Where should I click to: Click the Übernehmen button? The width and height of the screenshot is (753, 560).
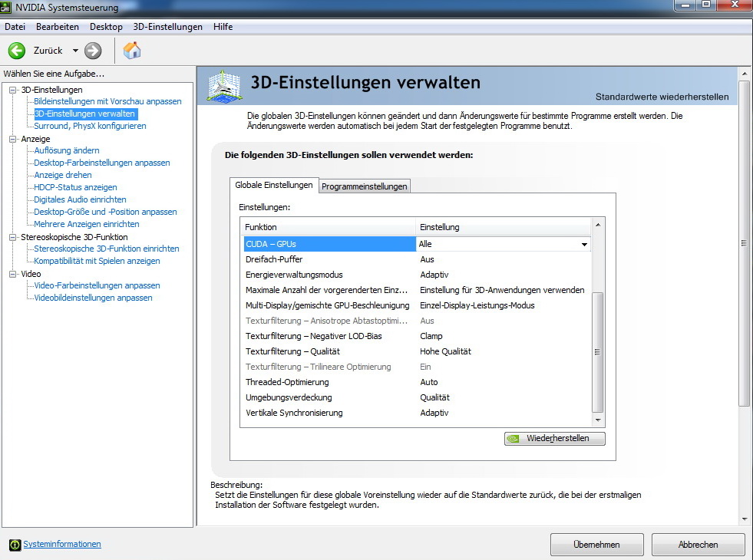tap(597, 545)
